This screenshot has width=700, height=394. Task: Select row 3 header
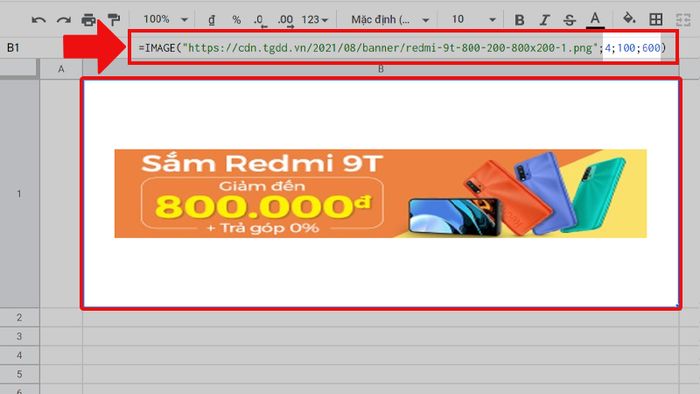tap(19, 336)
